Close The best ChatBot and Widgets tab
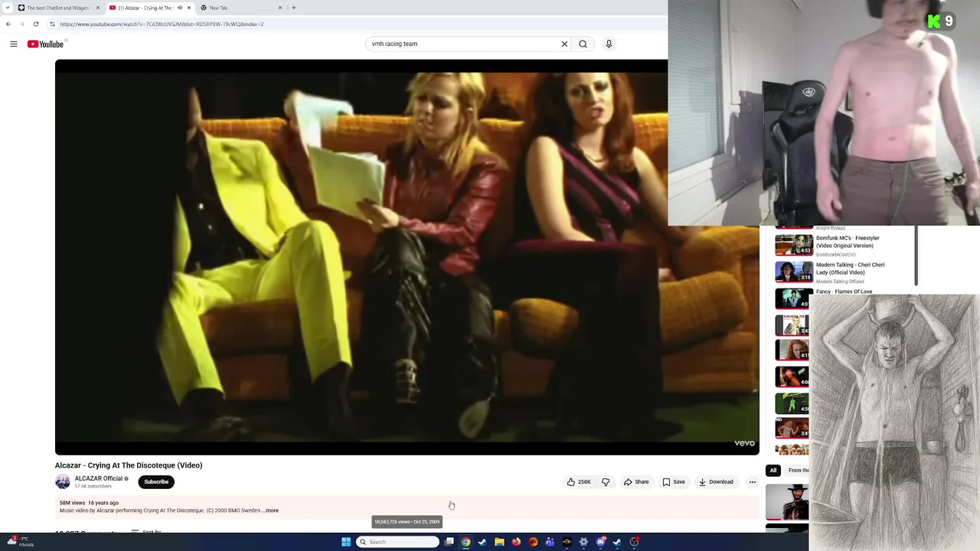Viewport: 980px width, 551px height. coord(97,8)
